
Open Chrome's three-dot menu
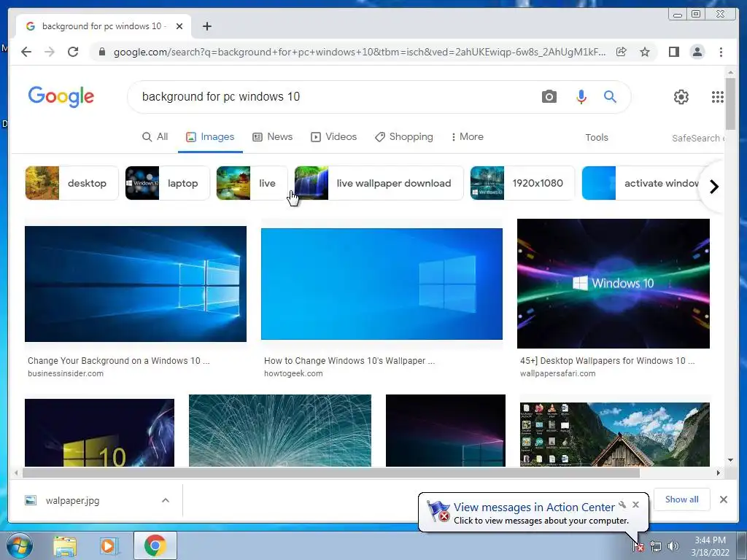click(721, 52)
